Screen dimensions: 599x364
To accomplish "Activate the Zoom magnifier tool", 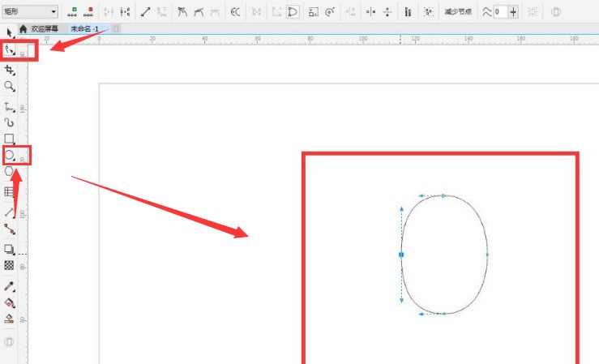I will click(10, 86).
